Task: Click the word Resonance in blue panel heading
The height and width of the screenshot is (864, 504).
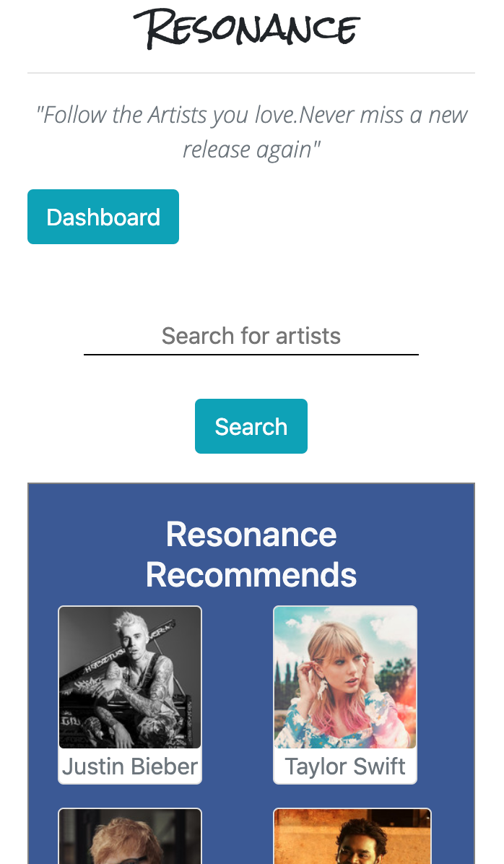Action: (x=251, y=535)
